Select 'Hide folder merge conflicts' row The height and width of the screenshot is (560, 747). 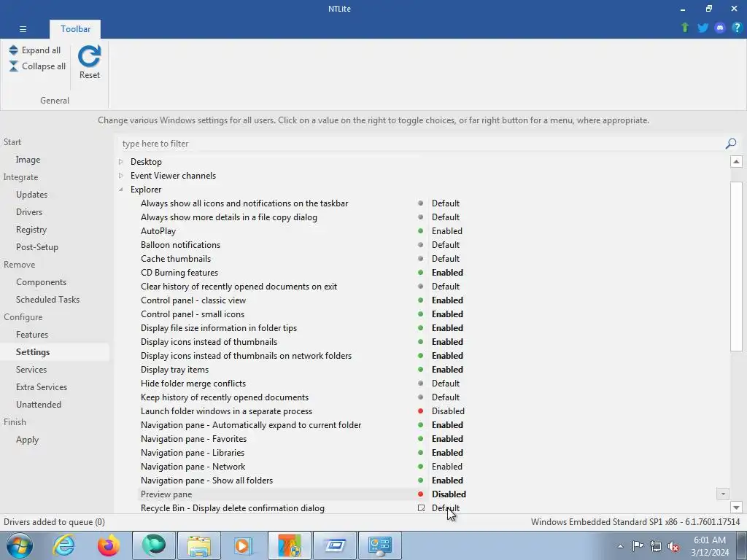(193, 384)
